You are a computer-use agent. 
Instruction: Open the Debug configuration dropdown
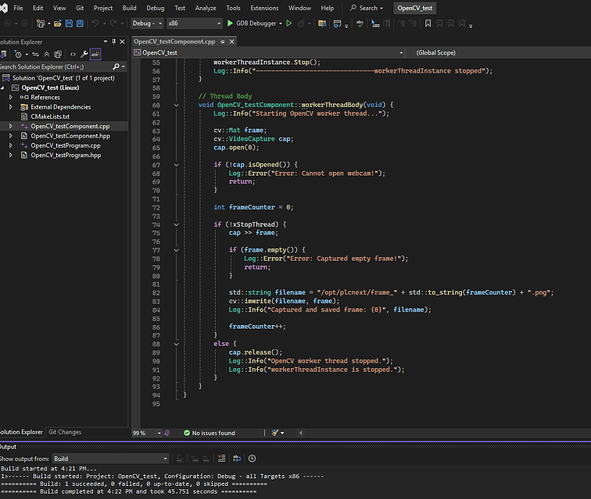pos(147,23)
